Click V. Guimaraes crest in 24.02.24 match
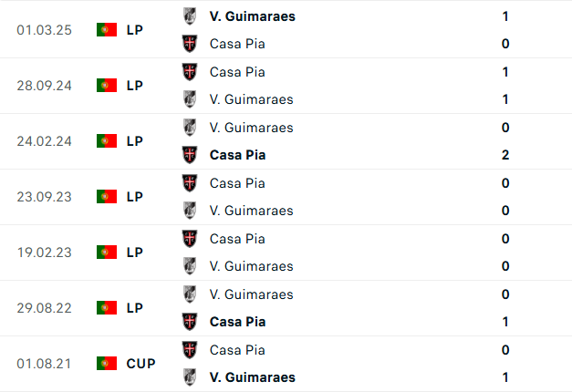The height and width of the screenshot is (392, 572). tap(190, 127)
